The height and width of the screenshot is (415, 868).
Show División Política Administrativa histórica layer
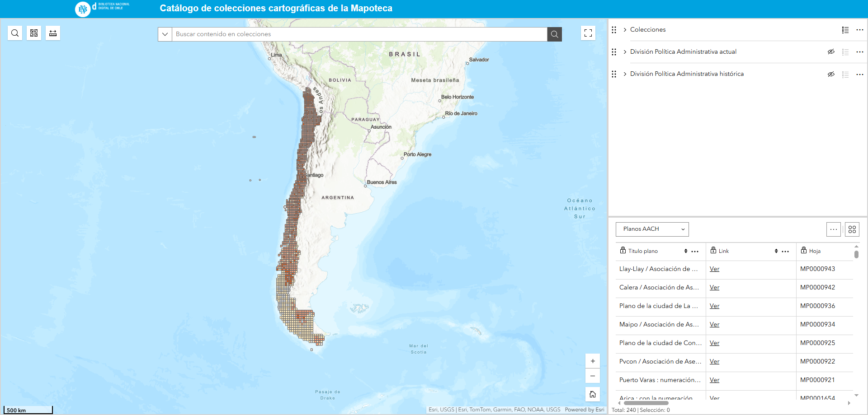point(830,74)
